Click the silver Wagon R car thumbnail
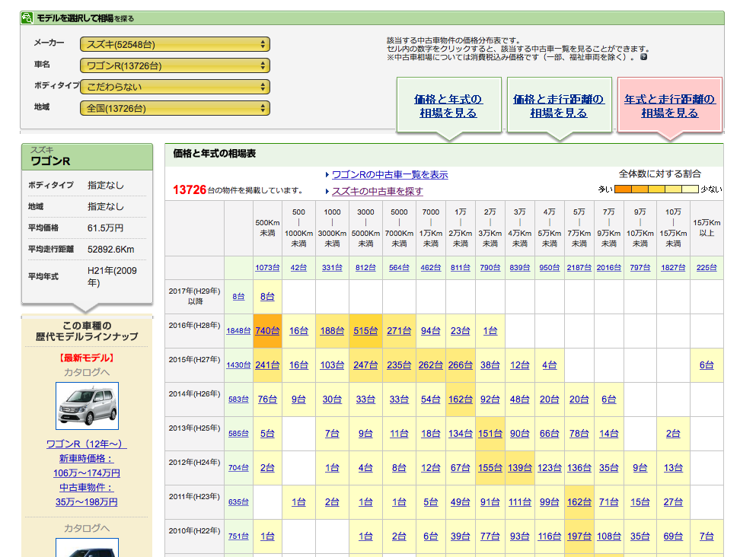This screenshot has width=756, height=557. [88, 406]
